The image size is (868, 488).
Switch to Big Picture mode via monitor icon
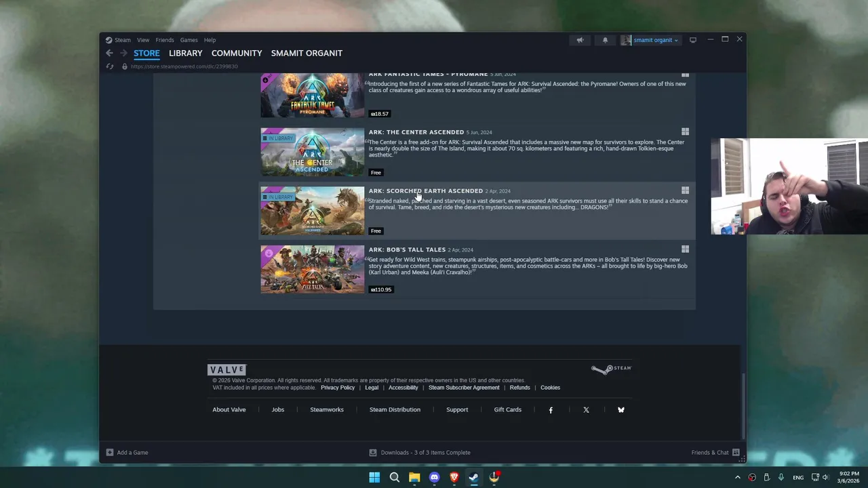692,40
